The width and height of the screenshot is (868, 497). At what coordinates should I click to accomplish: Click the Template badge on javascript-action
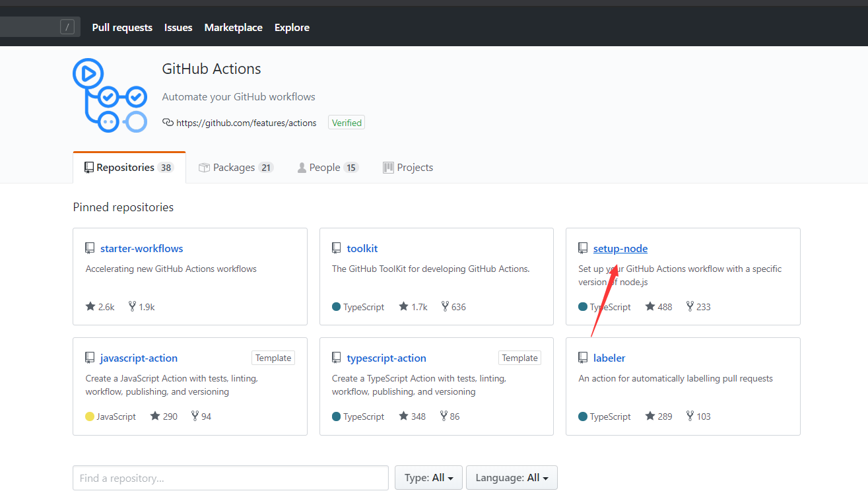coord(273,358)
